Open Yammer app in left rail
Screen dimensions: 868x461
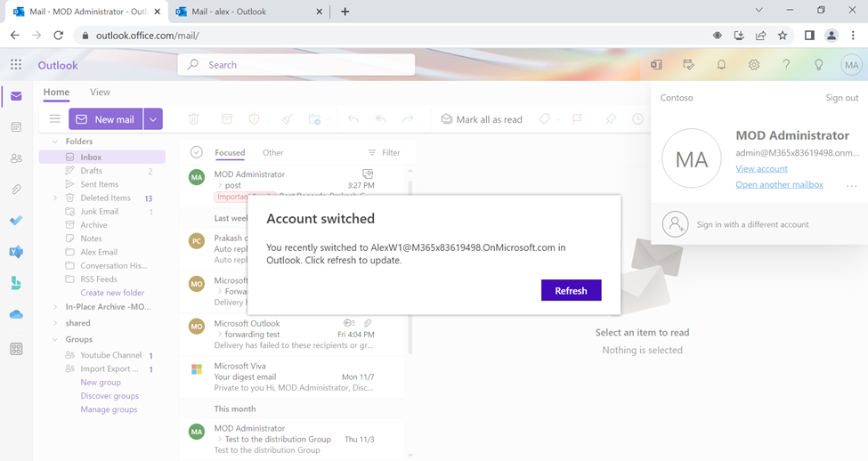click(16, 252)
